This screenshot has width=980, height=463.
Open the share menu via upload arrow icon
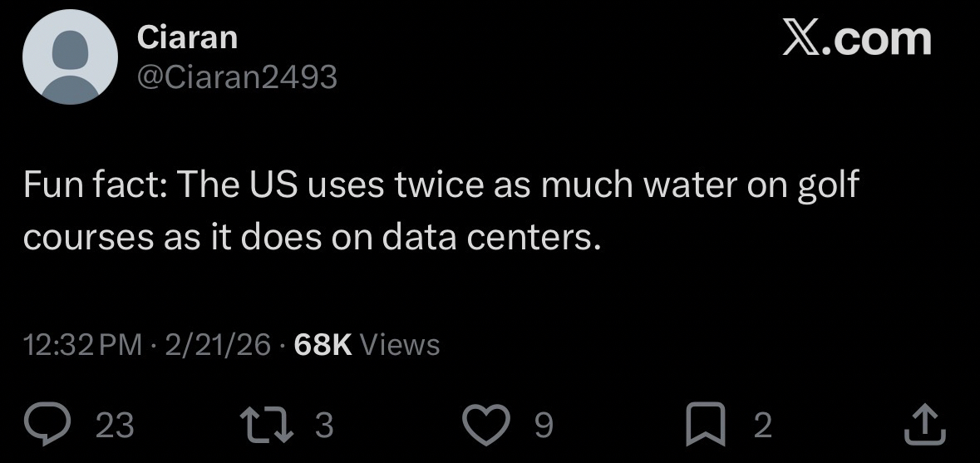pos(924,425)
